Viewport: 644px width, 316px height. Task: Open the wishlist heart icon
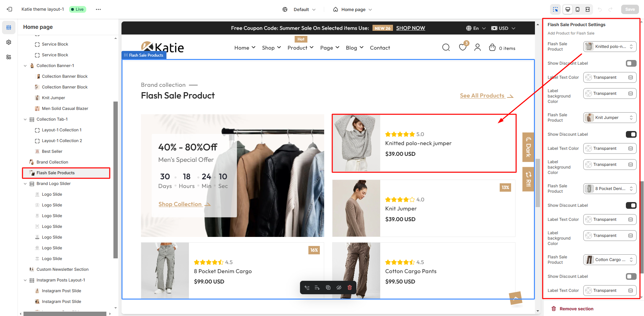[462, 48]
